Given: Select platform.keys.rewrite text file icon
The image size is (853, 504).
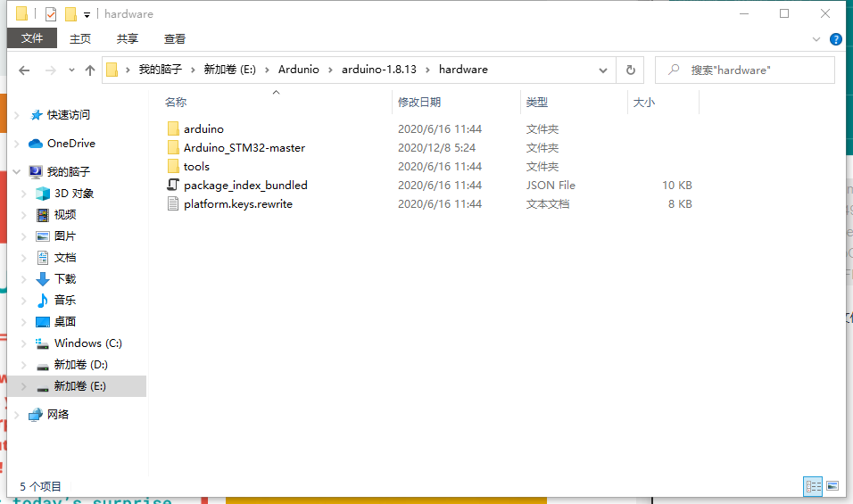Looking at the screenshot, I should (173, 204).
